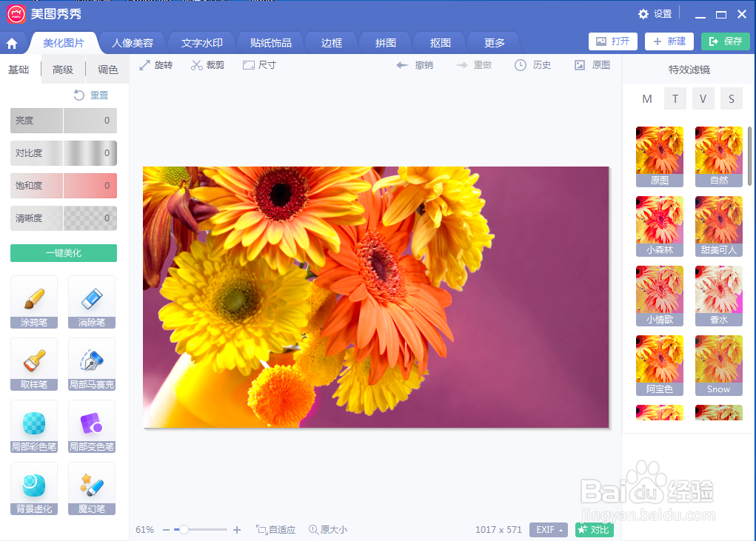The image size is (756, 541).
Task: Click the zoom out minus icon
Action: click(x=167, y=530)
